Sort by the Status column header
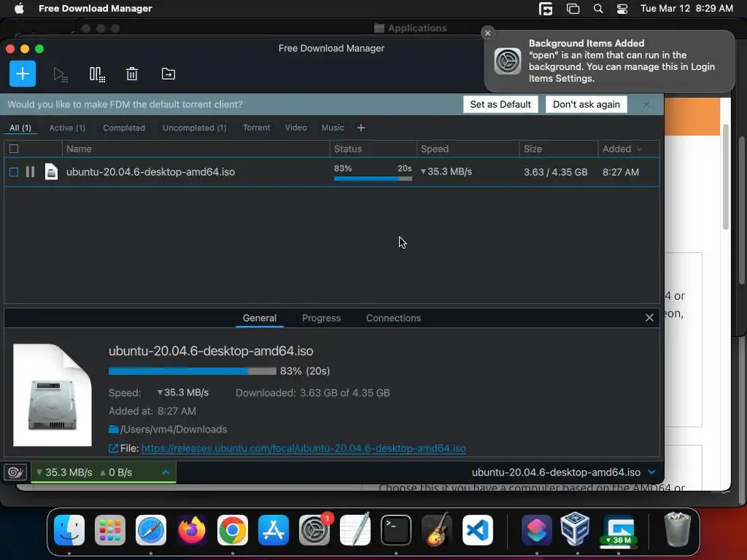Viewport: 747px width, 560px height. [x=373, y=149]
